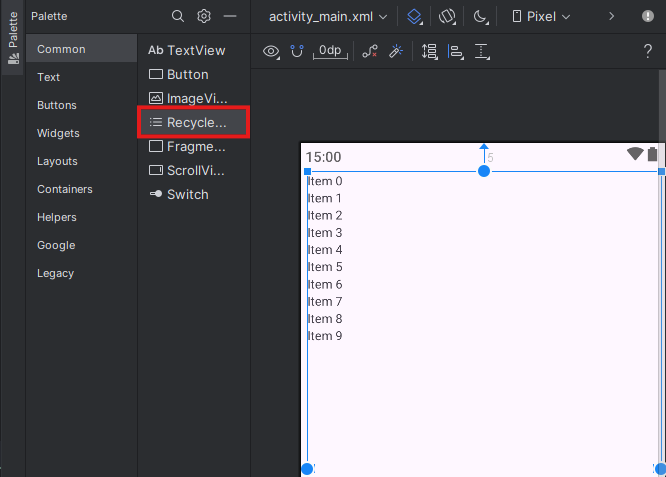
Task: Click orientation for preview icon
Action: pos(447,16)
